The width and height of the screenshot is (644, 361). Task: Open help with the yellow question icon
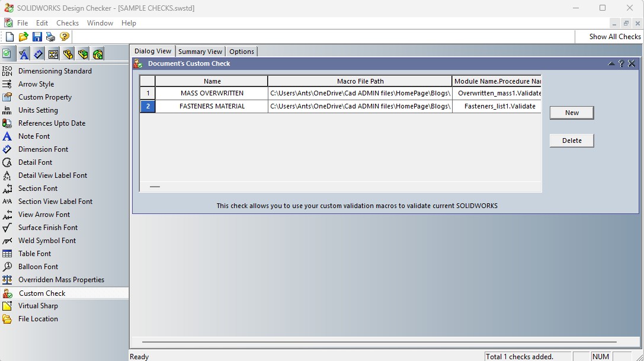pos(65,37)
